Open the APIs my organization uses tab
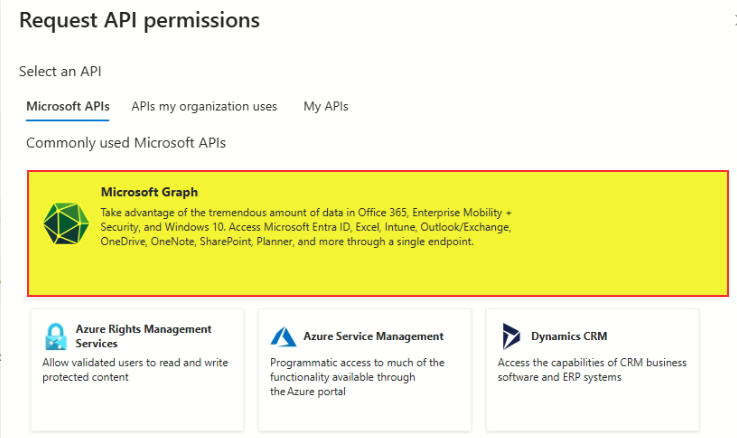 tap(204, 106)
